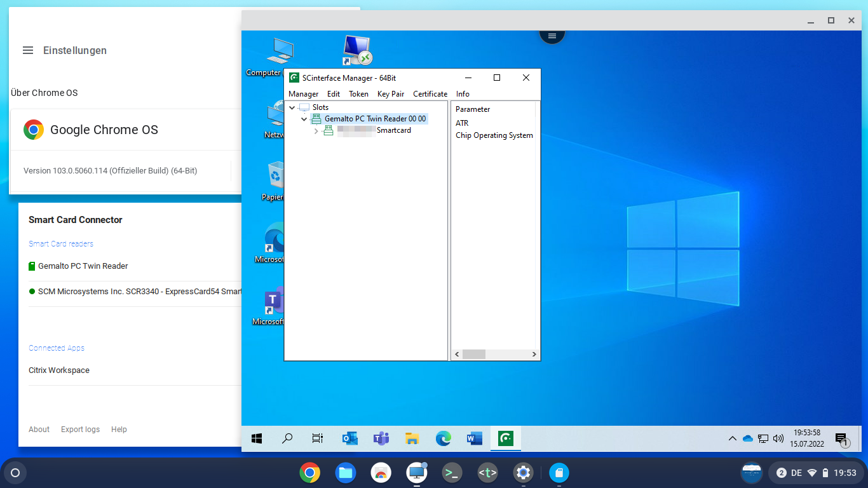Open the Chrome Web Store shelf icon

click(x=381, y=473)
